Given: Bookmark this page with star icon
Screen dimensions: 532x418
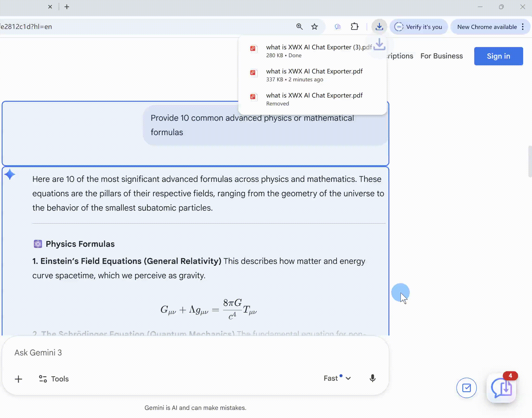Looking at the screenshot, I should click(314, 26).
